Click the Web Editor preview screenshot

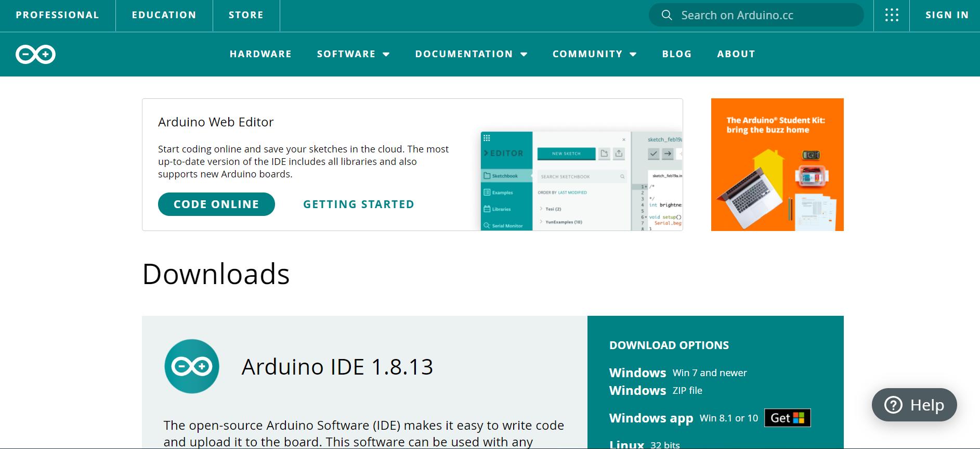(x=581, y=181)
